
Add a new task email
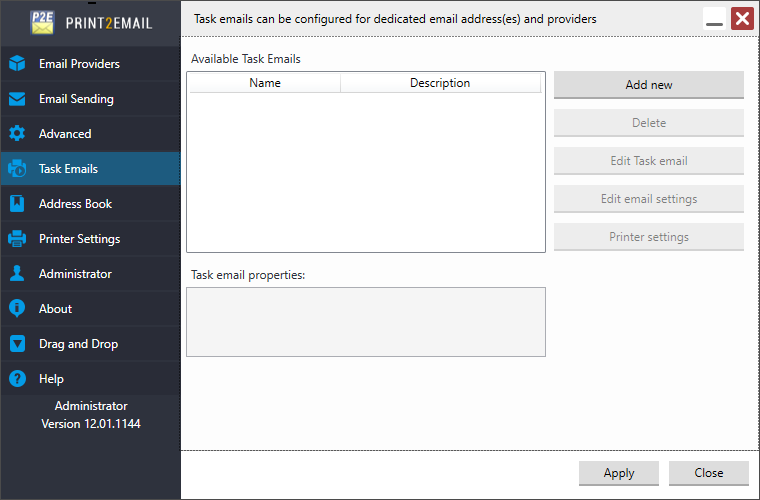[x=649, y=85]
